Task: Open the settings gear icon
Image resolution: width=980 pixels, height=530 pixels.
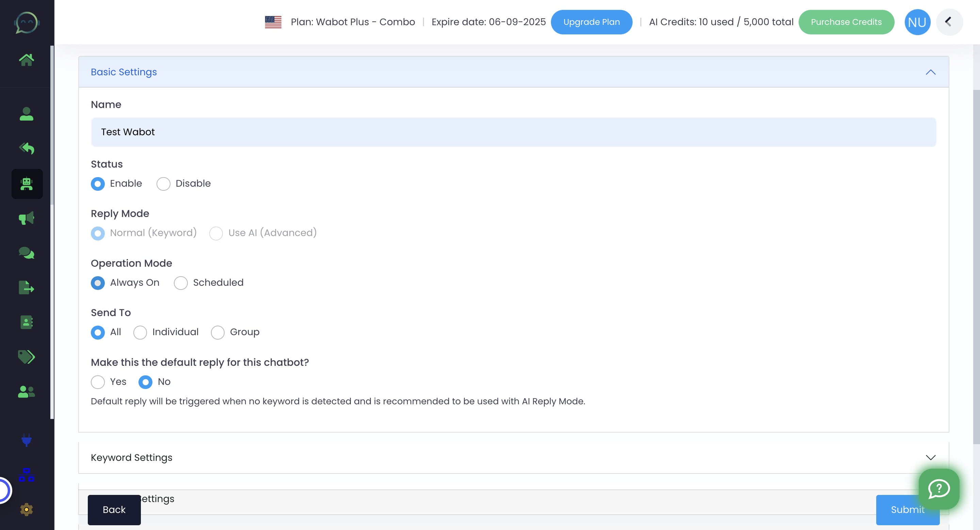Action: [x=27, y=509]
